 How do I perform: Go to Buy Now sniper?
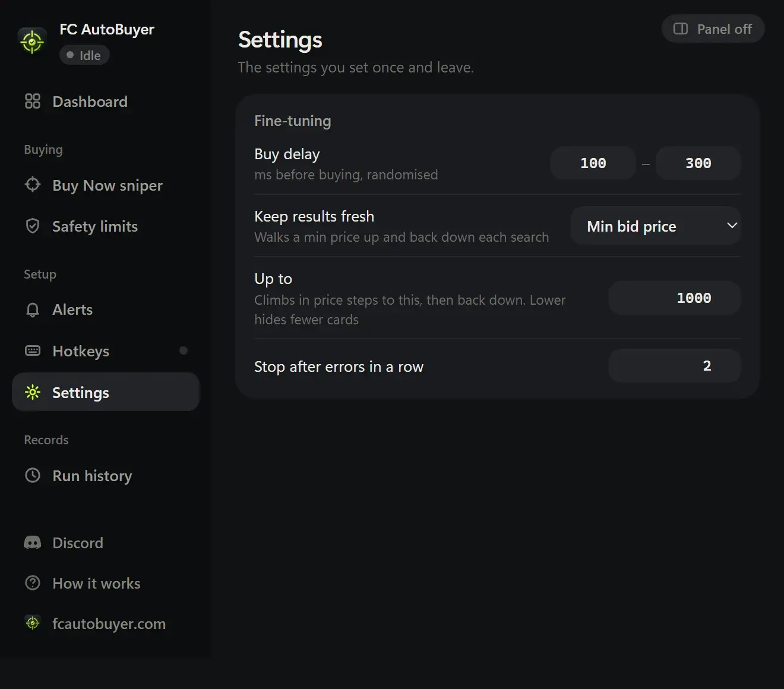(x=106, y=185)
